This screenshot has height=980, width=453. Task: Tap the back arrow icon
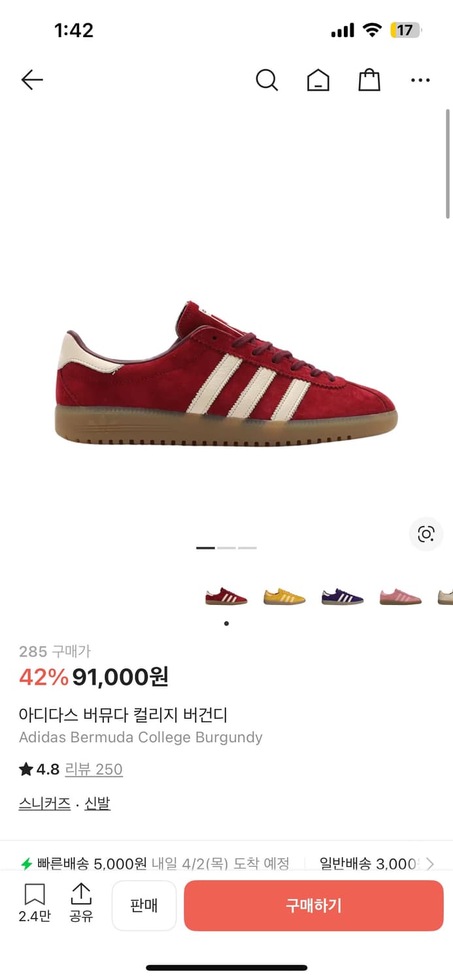point(31,80)
